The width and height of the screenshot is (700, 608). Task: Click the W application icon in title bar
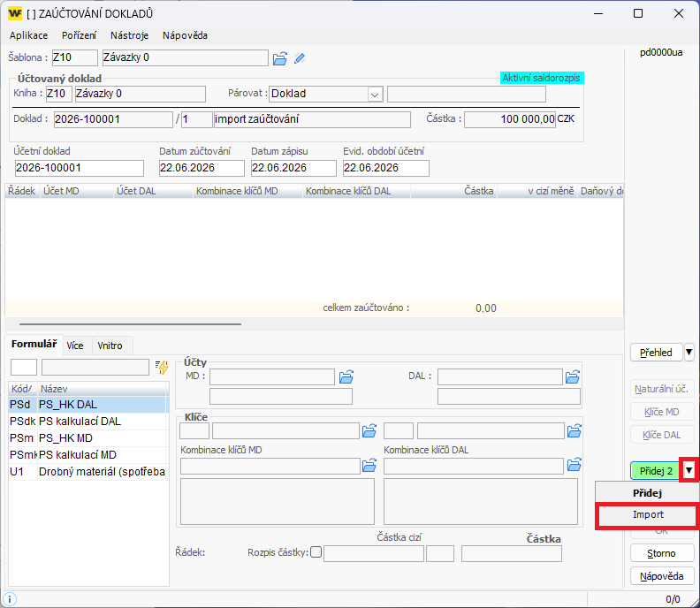click(15, 13)
